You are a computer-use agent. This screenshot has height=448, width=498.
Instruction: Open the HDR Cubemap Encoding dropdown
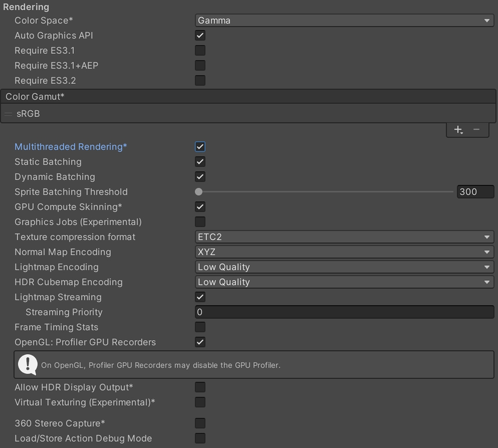click(x=344, y=282)
